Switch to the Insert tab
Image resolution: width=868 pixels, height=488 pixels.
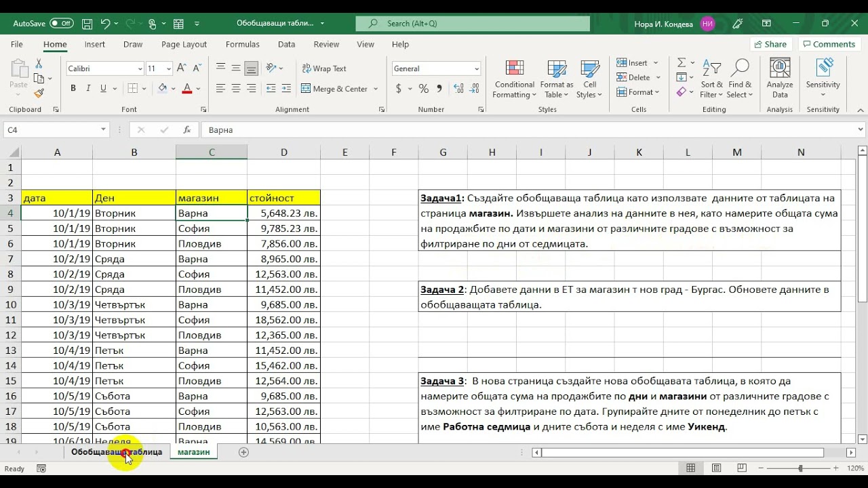95,44
